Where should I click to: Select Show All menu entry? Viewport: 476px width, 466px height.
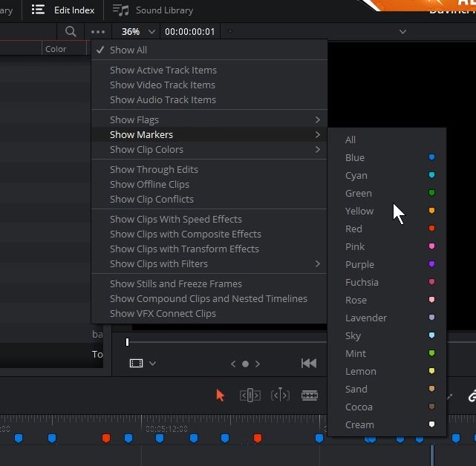(x=209, y=50)
